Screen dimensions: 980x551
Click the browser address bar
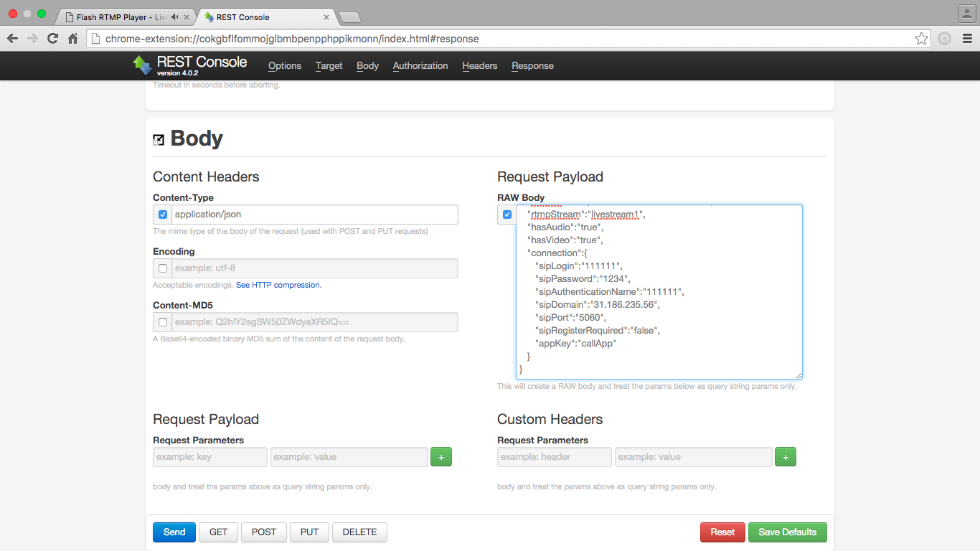pos(508,39)
